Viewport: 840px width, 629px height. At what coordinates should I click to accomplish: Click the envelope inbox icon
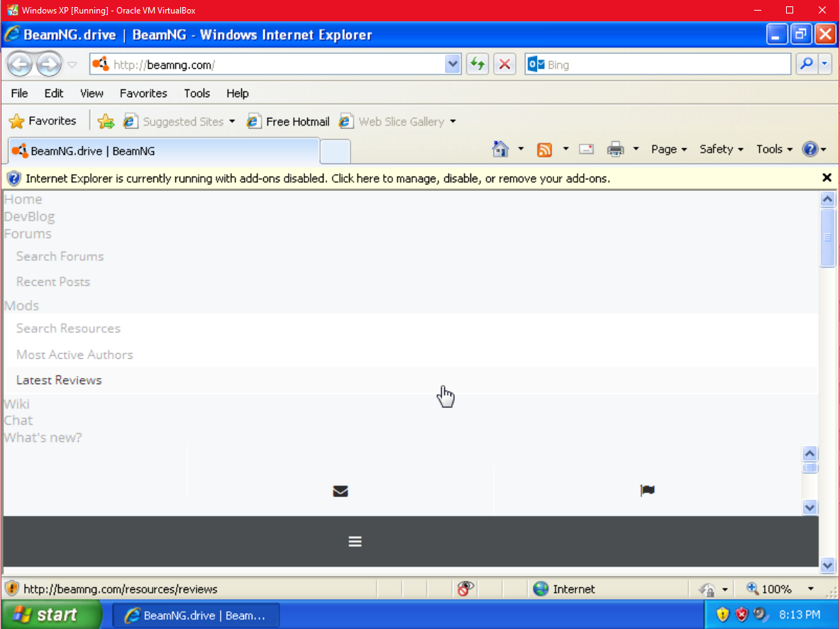tap(340, 491)
